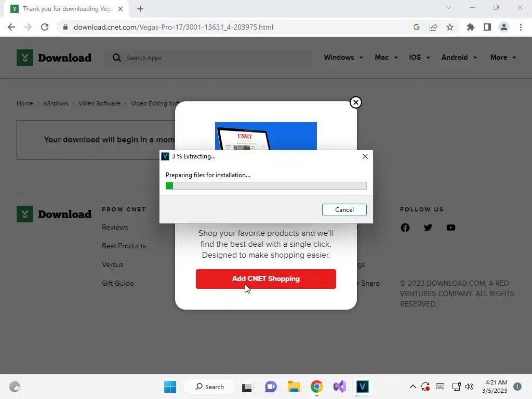This screenshot has width=532, height=399.
Task: Click the extraction progress bar
Action: (266, 185)
